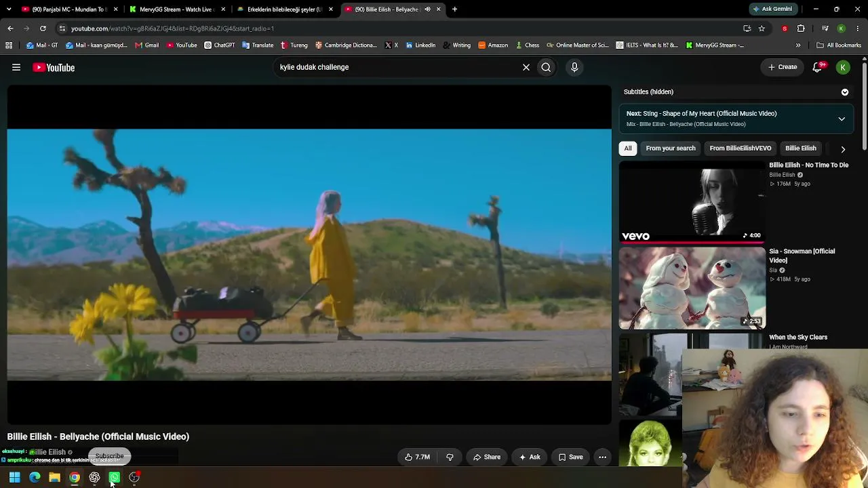The image size is (868, 488).
Task: Bookmark this page with the star
Action: [x=762, y=28]
